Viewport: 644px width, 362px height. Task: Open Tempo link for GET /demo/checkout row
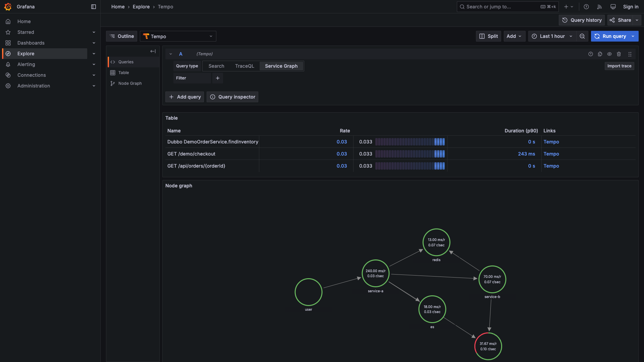(x=551, y=154)
